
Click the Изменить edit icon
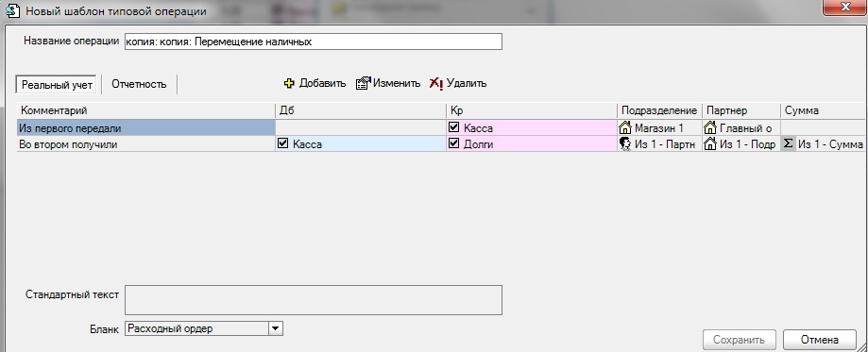(x=363, y=84)
